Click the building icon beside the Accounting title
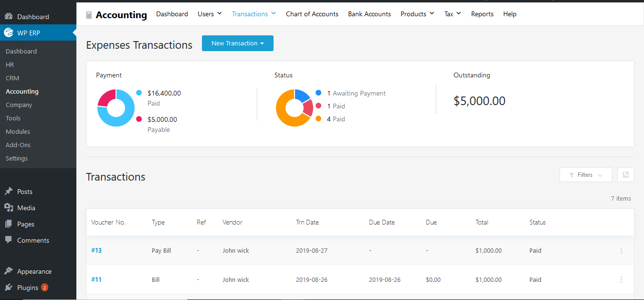 coord(89,15)
